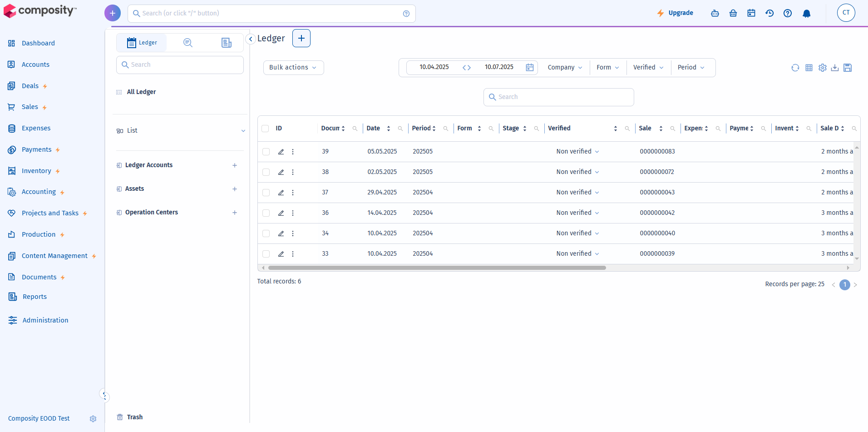Open the robot assistant icon in header

point(715,13)
